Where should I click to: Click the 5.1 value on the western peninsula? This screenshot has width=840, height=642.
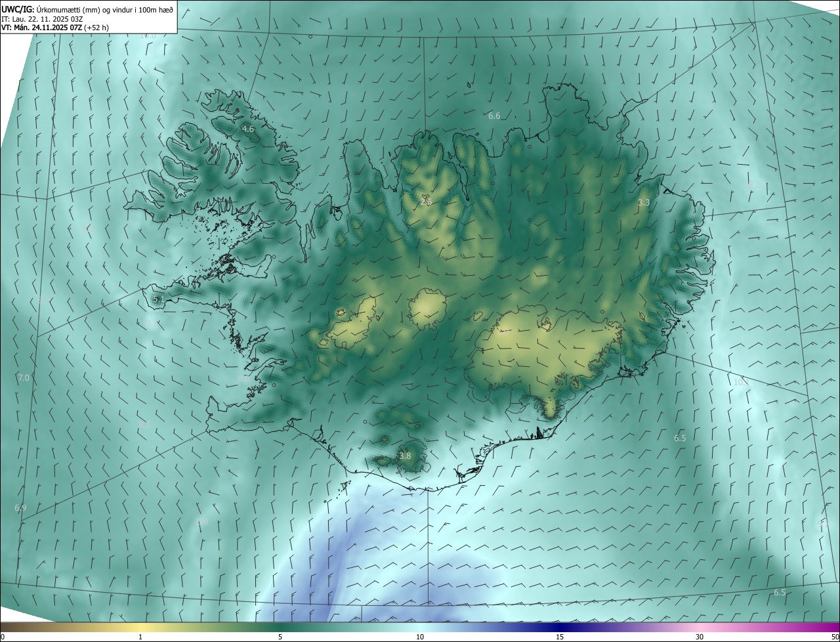click(x=158, y=299)
